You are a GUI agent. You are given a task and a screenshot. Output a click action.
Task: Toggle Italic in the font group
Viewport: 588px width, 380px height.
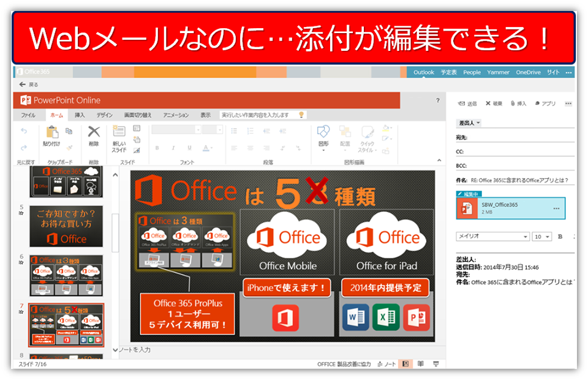coord(173,148)
